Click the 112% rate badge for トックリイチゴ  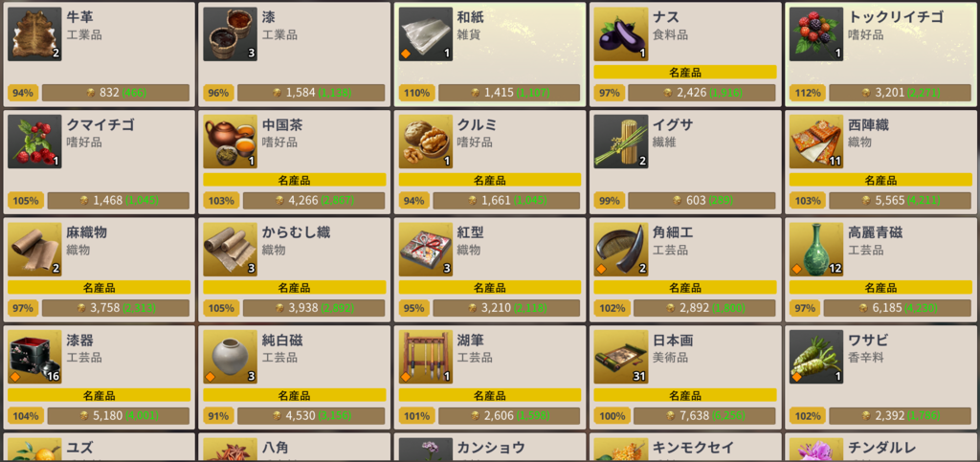tap(807, 93)
